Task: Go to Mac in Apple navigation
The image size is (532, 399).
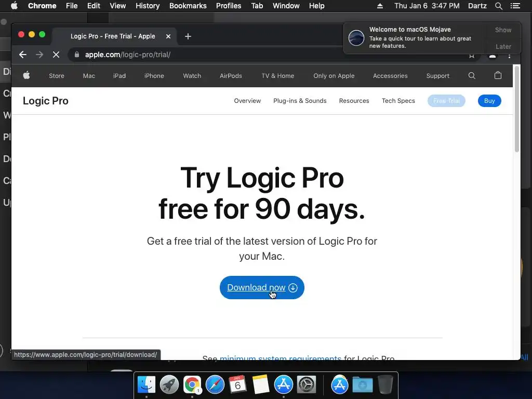Action: click(89, 76)
